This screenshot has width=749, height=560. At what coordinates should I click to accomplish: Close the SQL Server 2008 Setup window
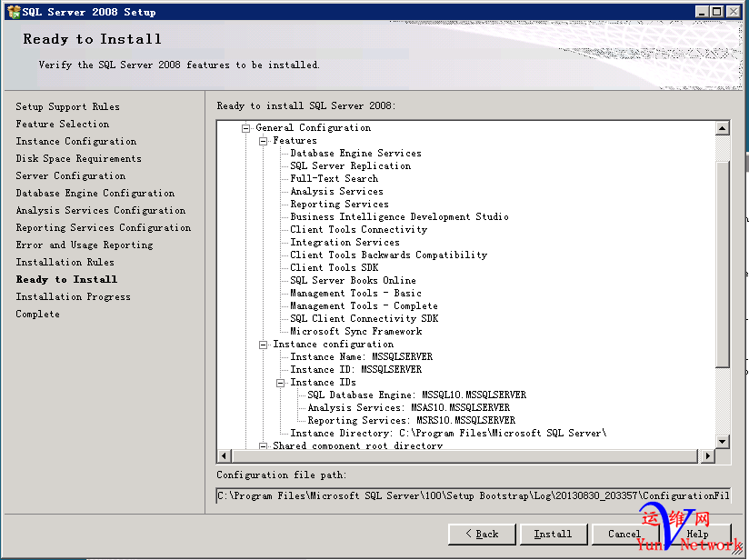[734, 12]
